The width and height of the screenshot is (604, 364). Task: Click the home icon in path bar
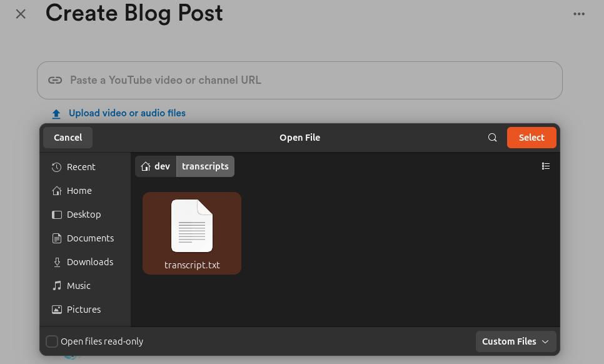(146, 166)
